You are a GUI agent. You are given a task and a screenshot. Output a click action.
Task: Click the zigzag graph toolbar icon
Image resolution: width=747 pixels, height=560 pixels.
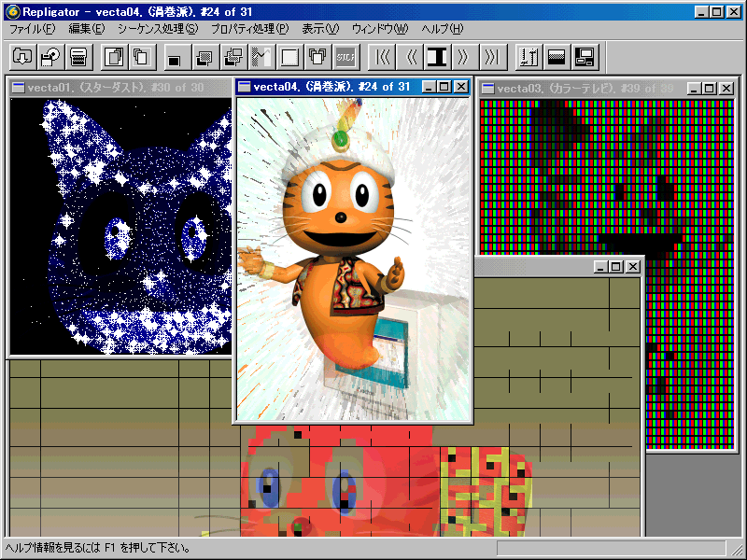(261, 57)
